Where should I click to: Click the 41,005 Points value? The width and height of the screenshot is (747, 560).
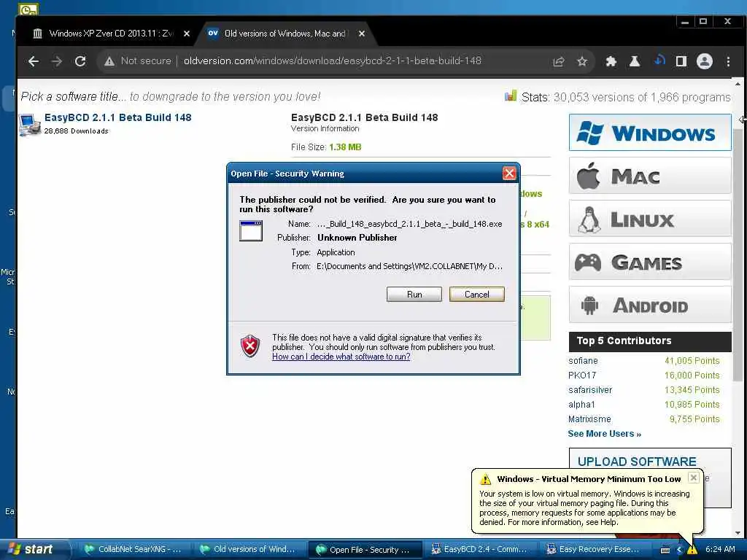point(692,361)
